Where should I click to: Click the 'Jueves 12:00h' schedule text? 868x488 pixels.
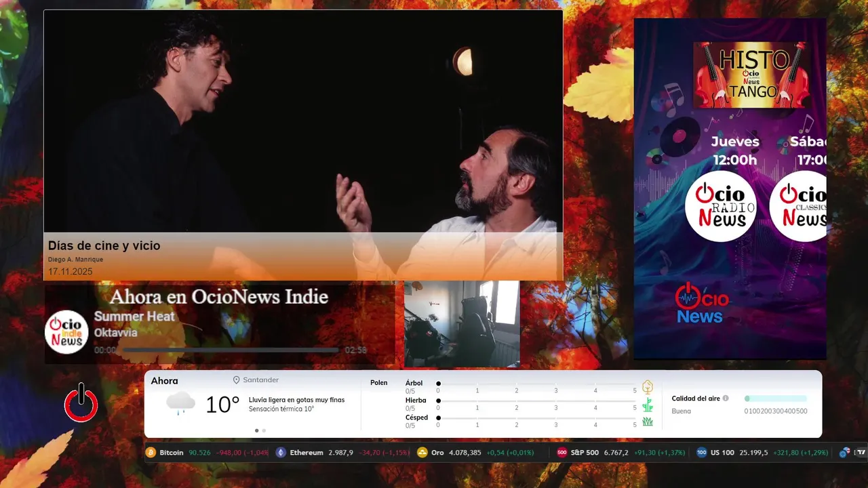[x=735, y=150]
